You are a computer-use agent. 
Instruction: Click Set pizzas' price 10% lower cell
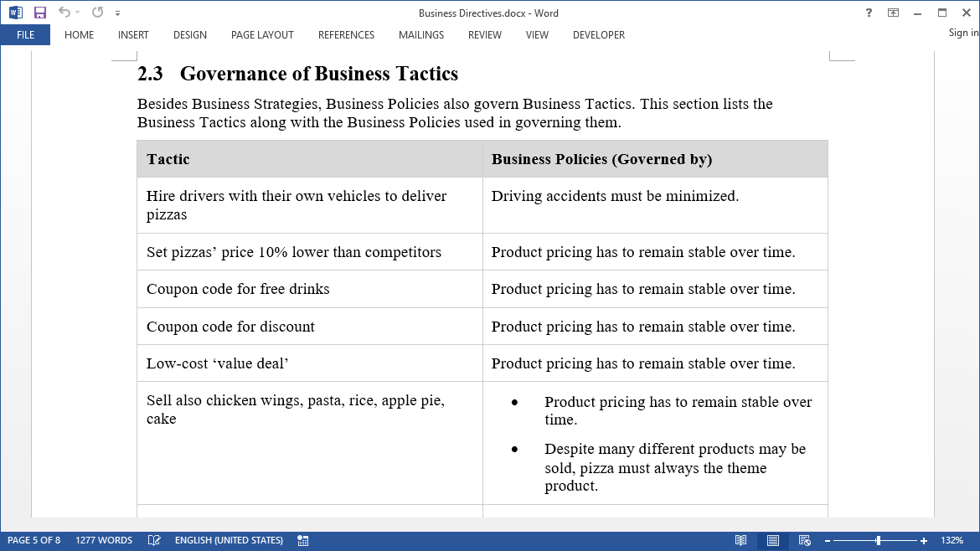[x=310, y=252]
